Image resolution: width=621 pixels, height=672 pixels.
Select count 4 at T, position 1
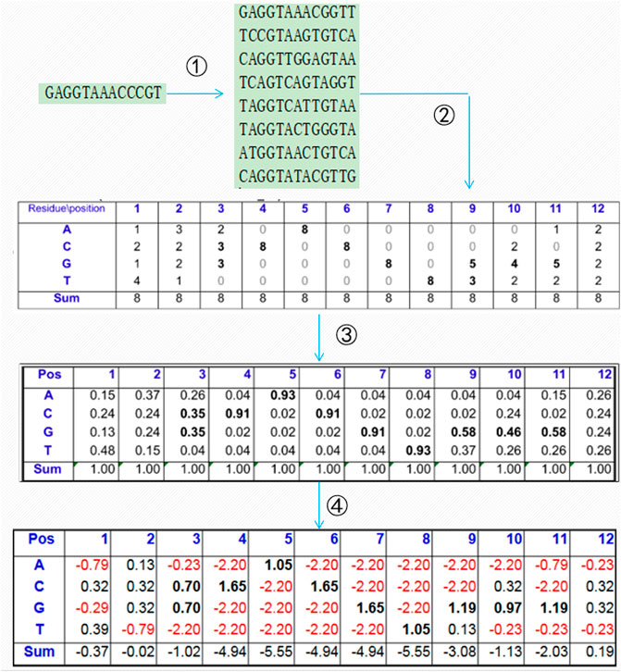click(x=137, y=280)
